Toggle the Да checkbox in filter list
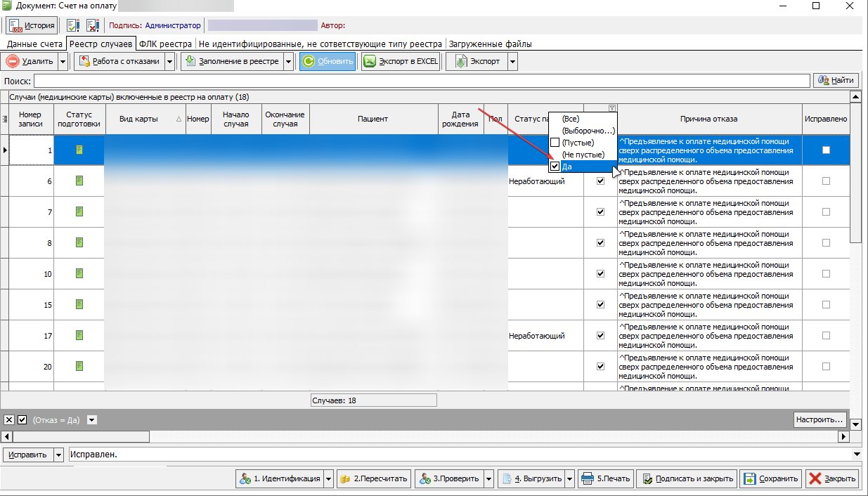The image size is (868, 496). (555, 167)
